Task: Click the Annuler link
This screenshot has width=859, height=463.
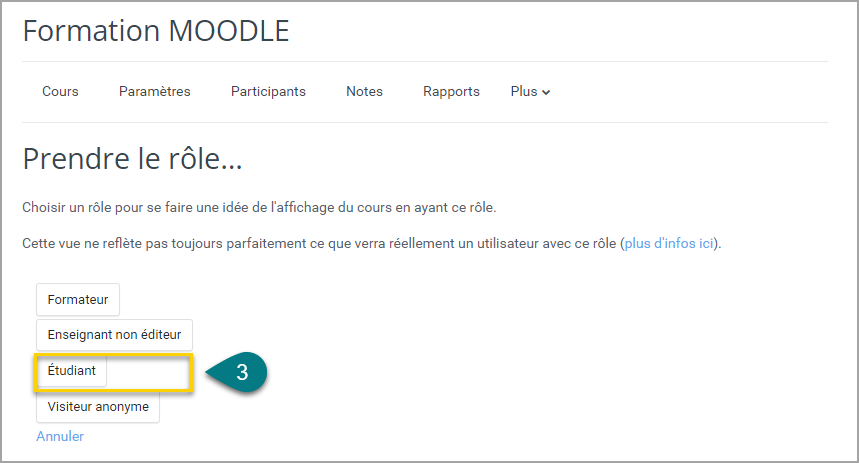Action: [60, 436]
